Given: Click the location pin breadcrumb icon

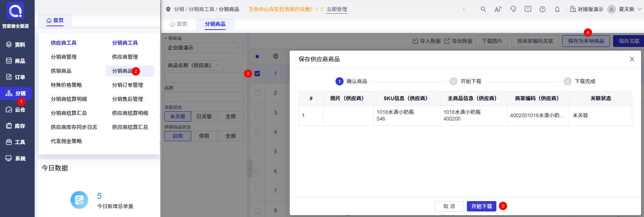Looking at the screenshot, I should pyautogui.click(x=168, y=9).
